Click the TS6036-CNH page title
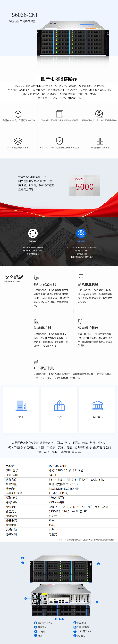118x644 pixels. (24, 15)
